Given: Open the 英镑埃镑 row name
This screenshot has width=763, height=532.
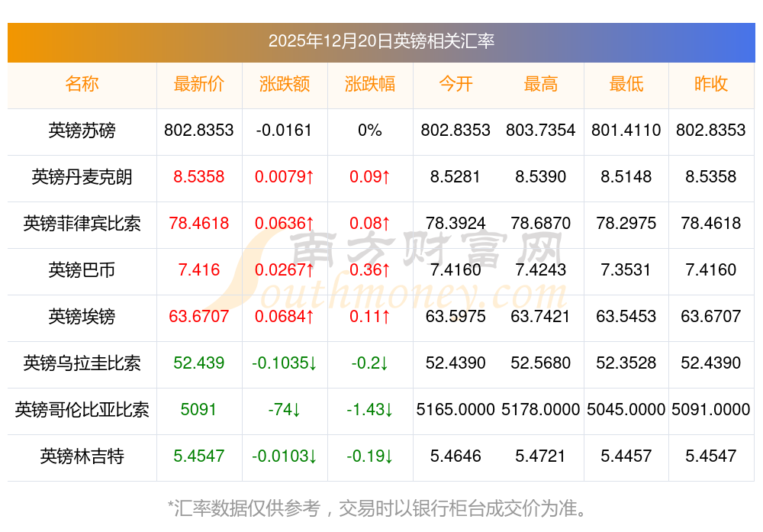Looking at the screenshot, I should point(82,317).
